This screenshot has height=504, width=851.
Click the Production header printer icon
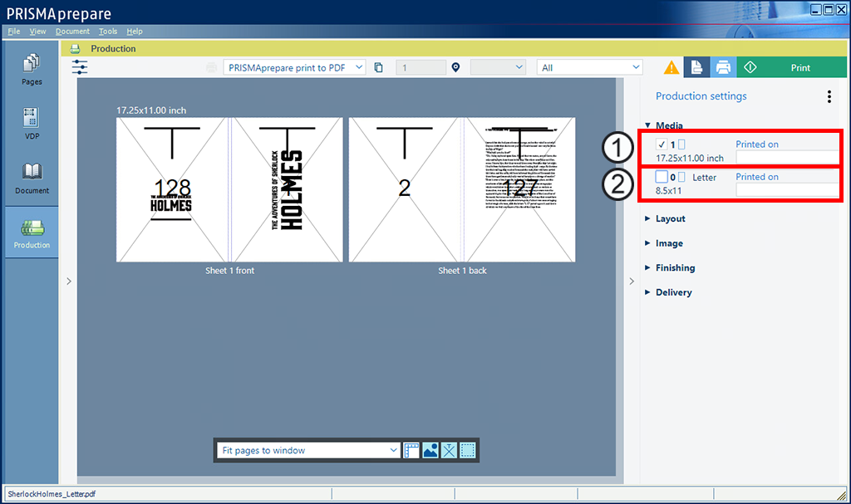(75, 49)
